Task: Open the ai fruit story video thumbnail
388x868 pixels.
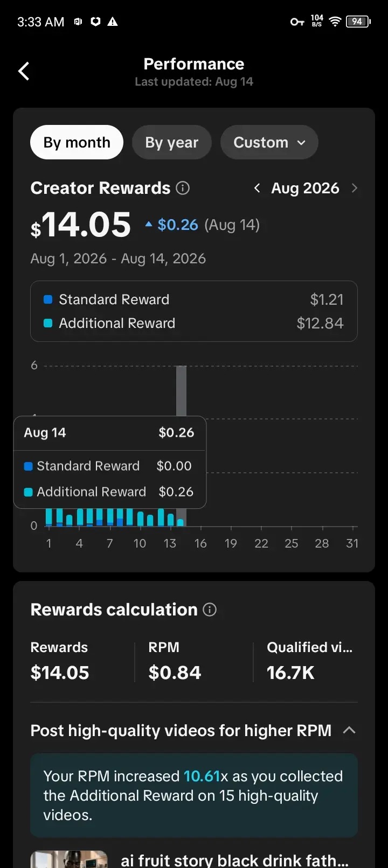Action: tap(69, 859)
